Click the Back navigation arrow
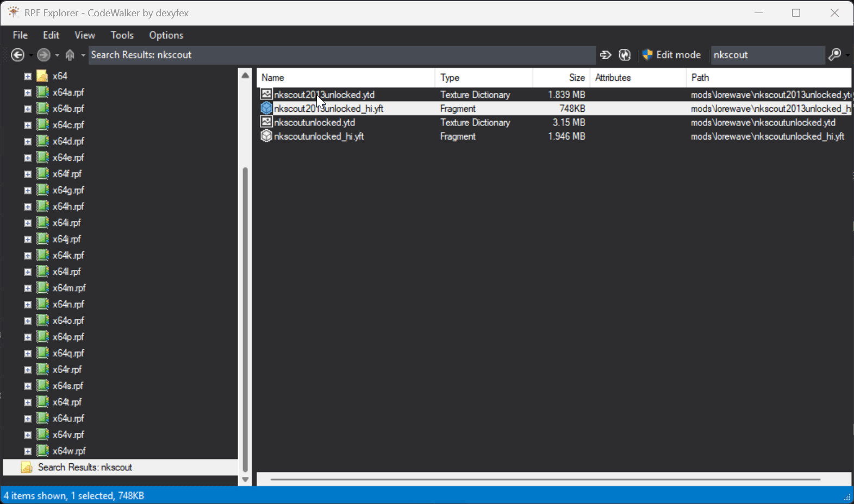Viewport: 854px width, 504px height. [17, 55]
